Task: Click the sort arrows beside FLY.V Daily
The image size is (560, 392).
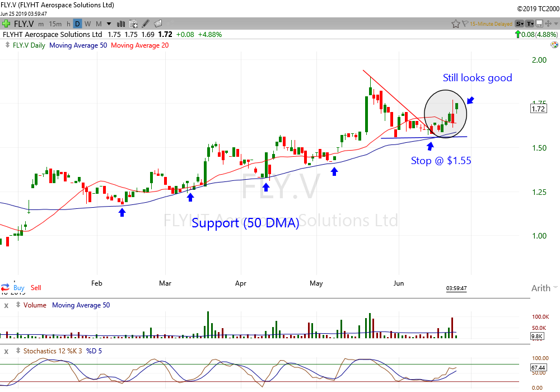Action: [7, 45]
